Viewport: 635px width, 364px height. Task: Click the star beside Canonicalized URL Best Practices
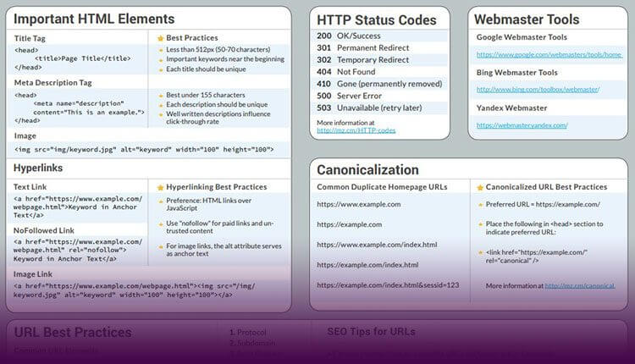480,187
